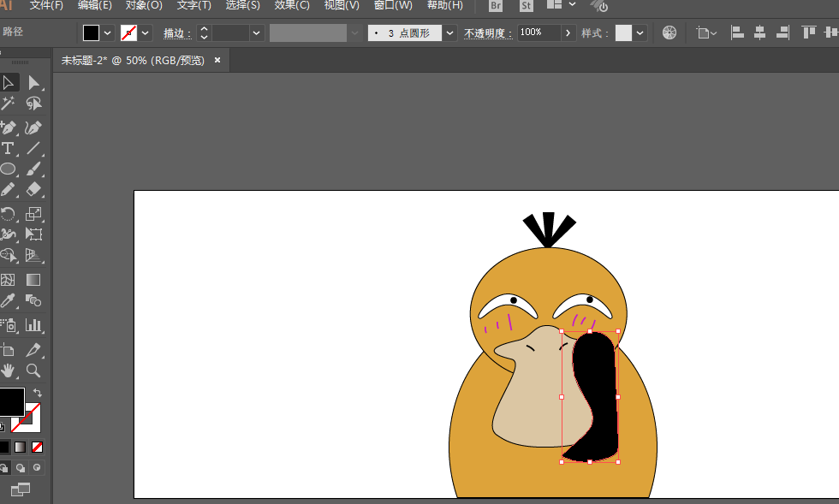This screenshot has height=504, width=839.
Task: Open Adobe Bridge via Br icon
Action: pyautogui.click(x=496, y=7)
